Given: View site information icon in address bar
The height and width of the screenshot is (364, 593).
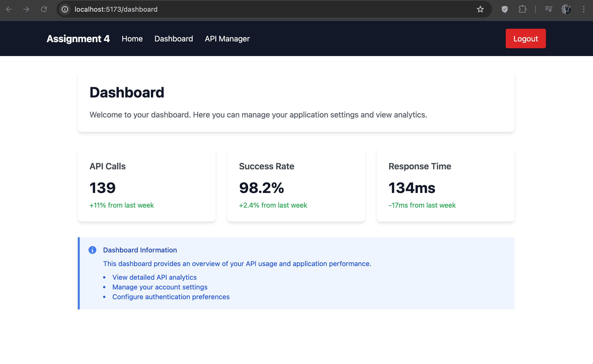Looking at the screenshot, I should tap(65, 9).
